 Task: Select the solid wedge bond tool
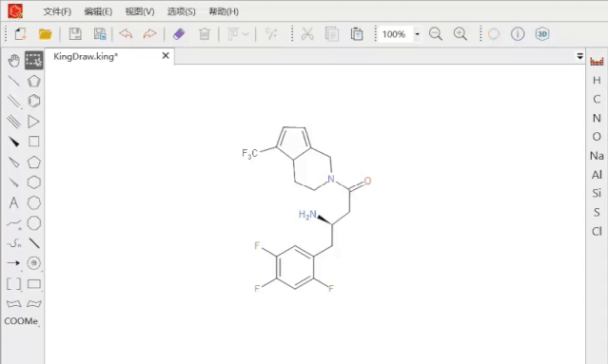pyautogui.click(x=13, y=142)
